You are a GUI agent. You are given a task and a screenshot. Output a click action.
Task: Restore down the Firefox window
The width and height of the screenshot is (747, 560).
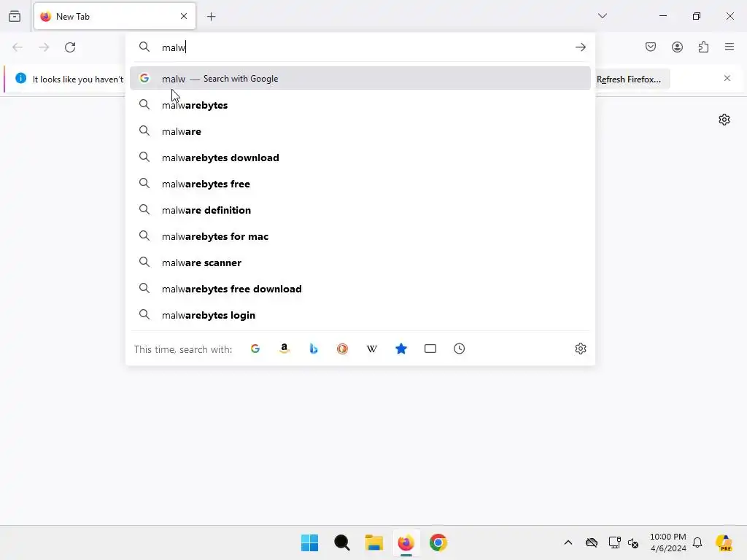pos(697,16)
